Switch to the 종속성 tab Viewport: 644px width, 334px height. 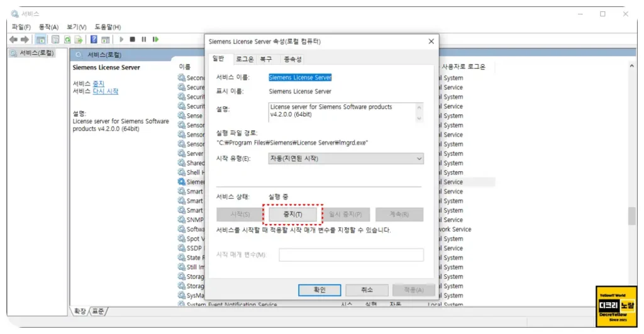(x=293, y=59)
